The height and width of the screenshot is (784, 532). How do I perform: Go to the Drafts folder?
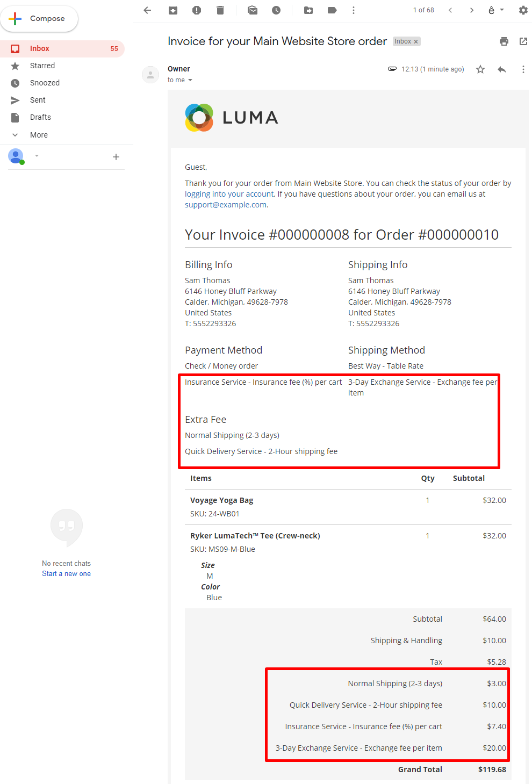pos(40,117)
